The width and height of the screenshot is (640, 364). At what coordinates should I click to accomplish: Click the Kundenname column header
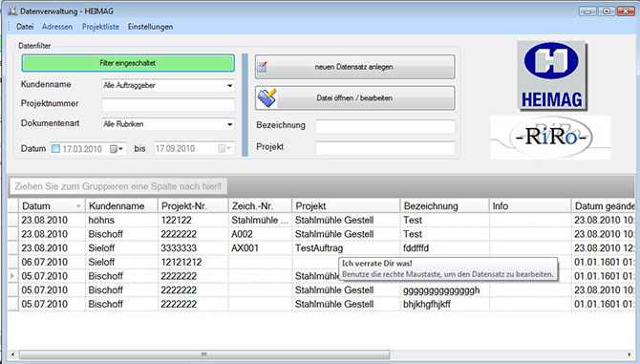pos(121,206)
